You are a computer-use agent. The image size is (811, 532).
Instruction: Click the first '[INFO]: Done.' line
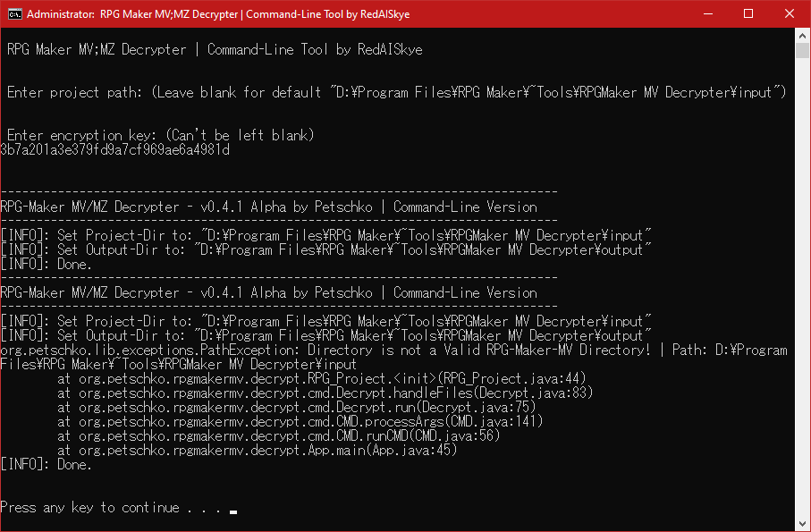pos(46,264)
